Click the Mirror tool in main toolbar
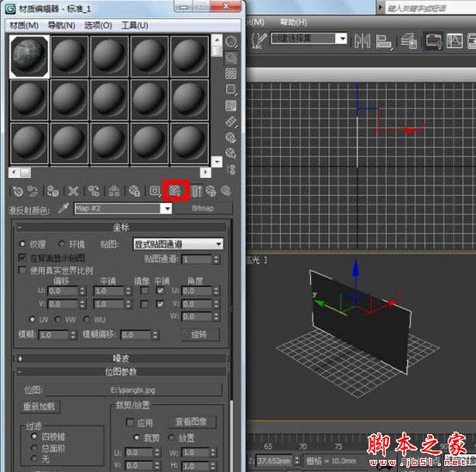Viewport: 476px width, 472px height. point(363,41)
